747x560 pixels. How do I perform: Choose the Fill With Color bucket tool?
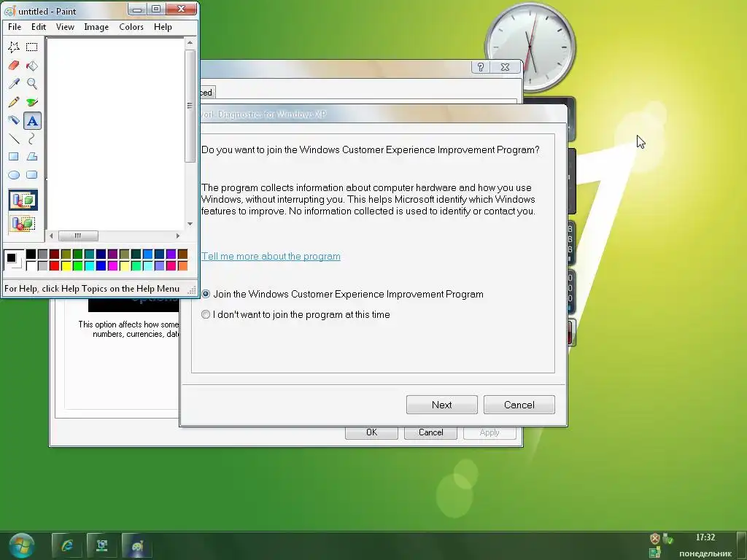click(32, 65)
